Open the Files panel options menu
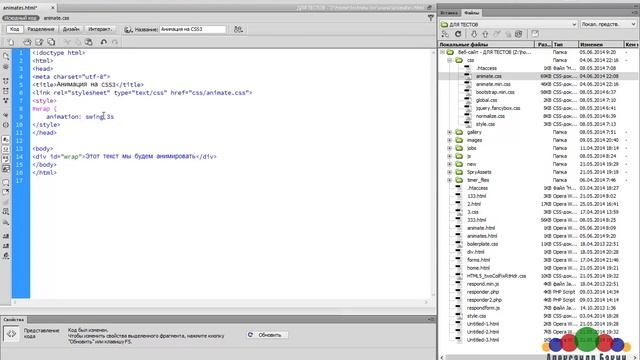The height and width of the screenshot is (360, 640). [635, 13]
